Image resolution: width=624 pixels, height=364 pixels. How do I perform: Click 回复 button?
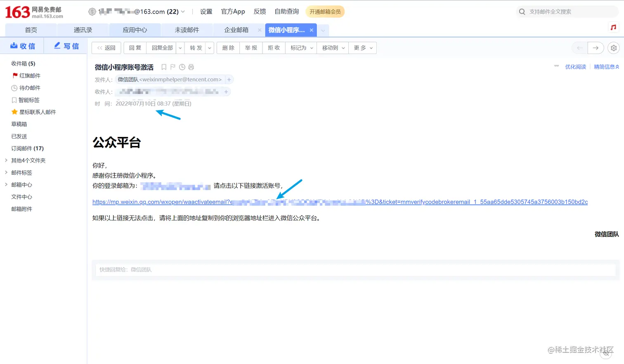(x=135, y=48)
